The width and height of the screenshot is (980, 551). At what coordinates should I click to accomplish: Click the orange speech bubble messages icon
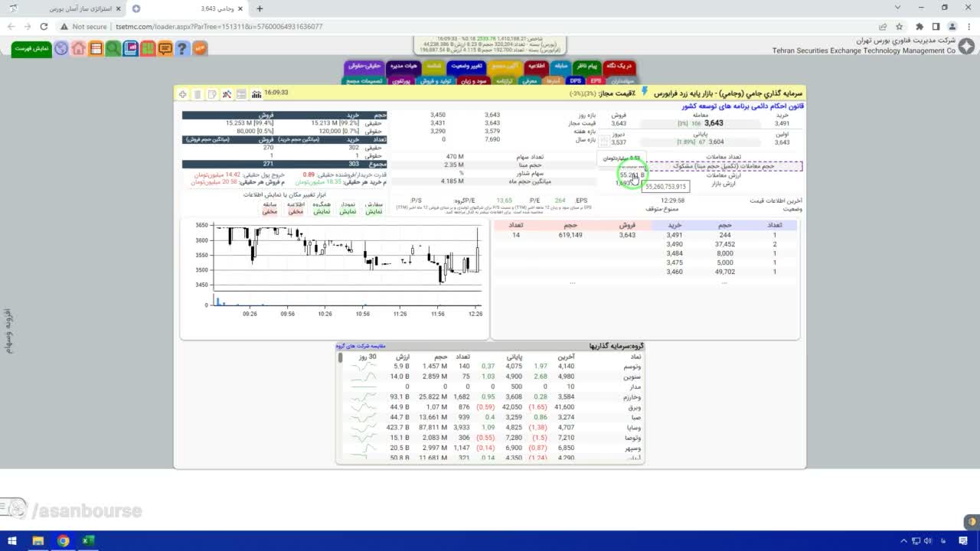click(165, 48)
